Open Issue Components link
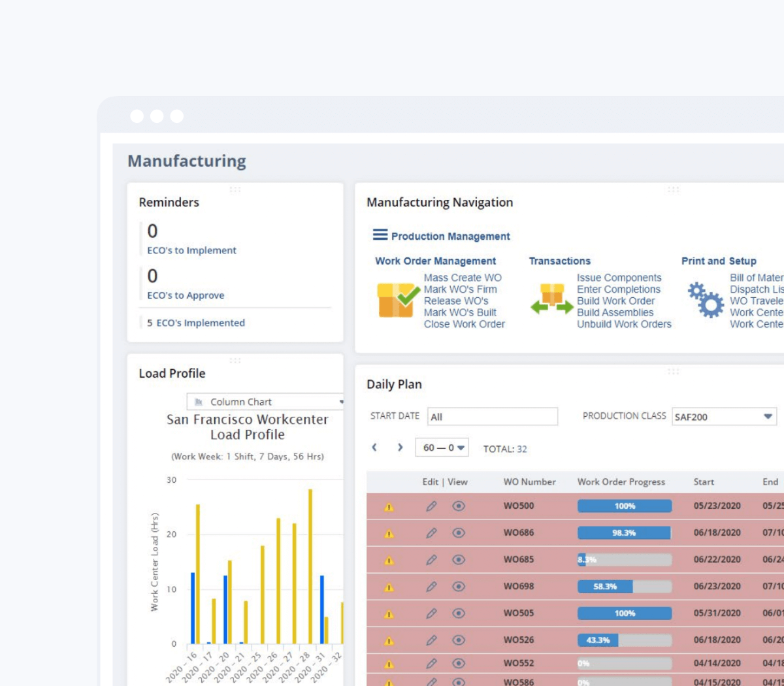The image size is (784, 686). [x=619, y=278]
